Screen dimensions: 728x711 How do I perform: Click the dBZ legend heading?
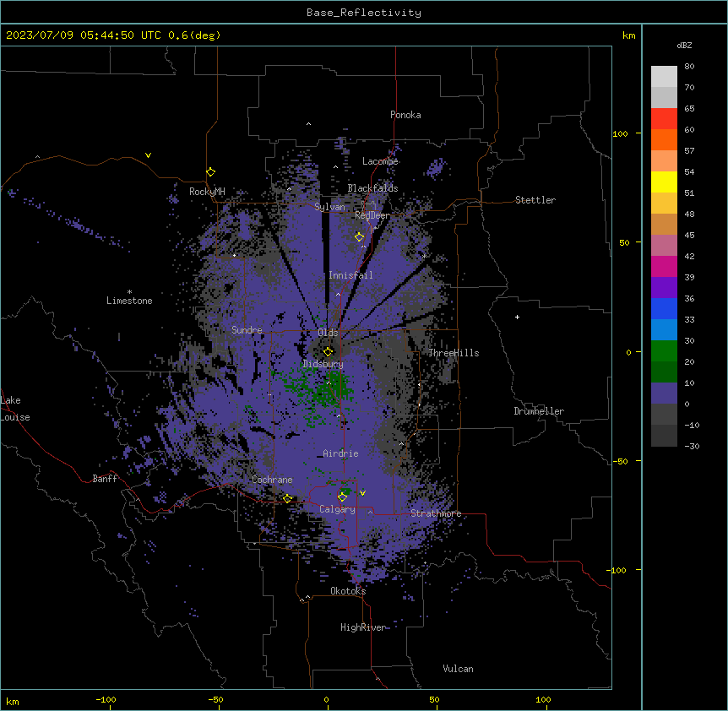(684, 45)
